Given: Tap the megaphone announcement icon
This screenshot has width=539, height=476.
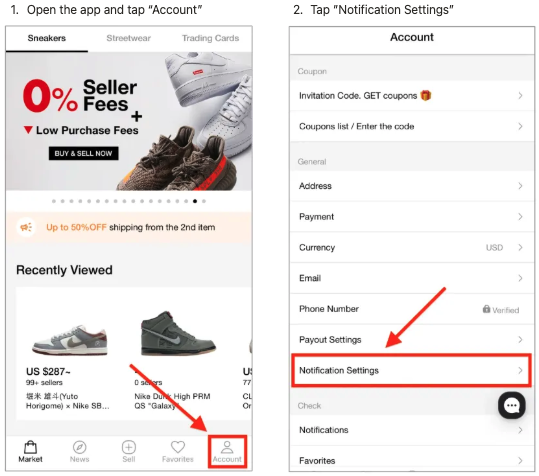Looking at the screenshot, I should pyautogui.click(x=26, y=227).
